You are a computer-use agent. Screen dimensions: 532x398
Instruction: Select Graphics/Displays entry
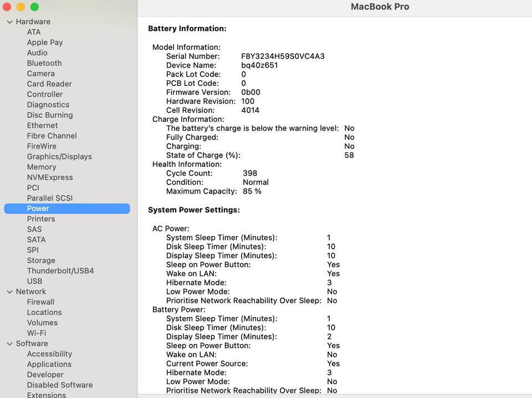[59, 157]
